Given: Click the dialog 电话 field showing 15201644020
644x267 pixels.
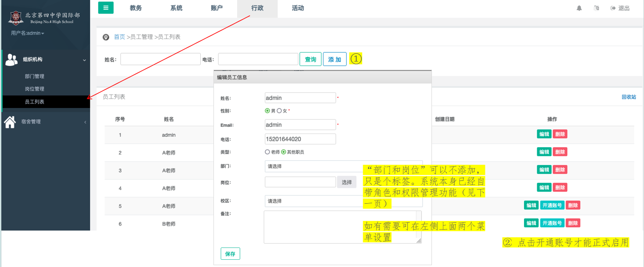Looking at the screenshot, I should 300,139.
